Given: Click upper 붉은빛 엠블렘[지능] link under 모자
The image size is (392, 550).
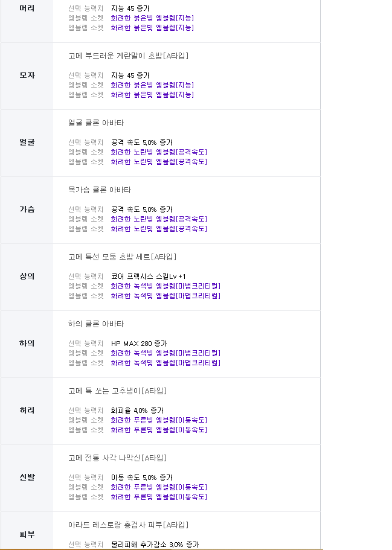Looking at the screenshot, I should click(x=152, y=85).
